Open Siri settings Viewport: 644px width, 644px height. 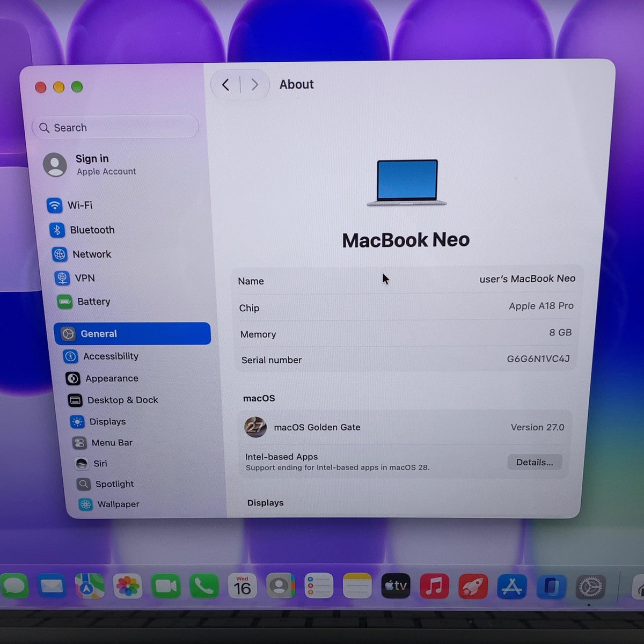click(x=91, y=463)
